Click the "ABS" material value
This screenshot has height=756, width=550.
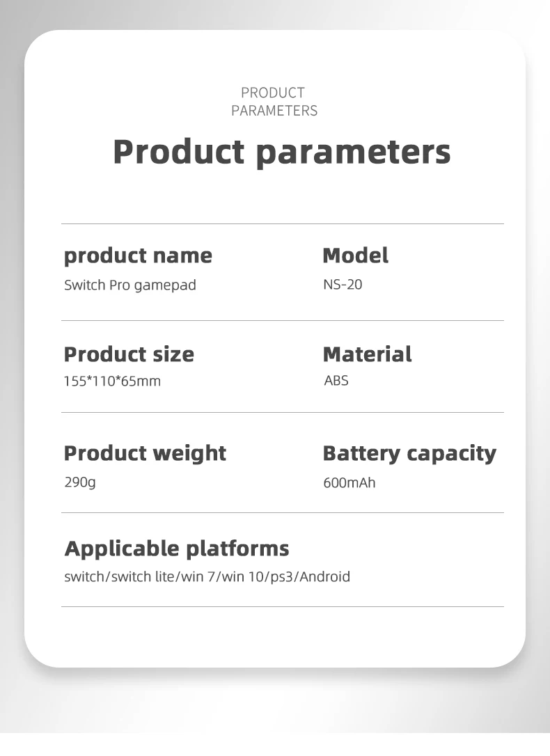coord(336,381)
